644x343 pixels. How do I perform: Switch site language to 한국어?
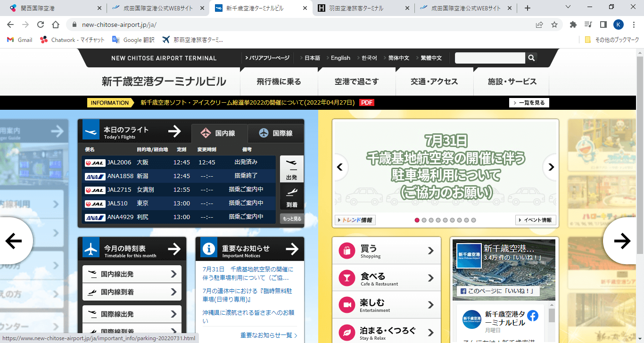[369, 58]
